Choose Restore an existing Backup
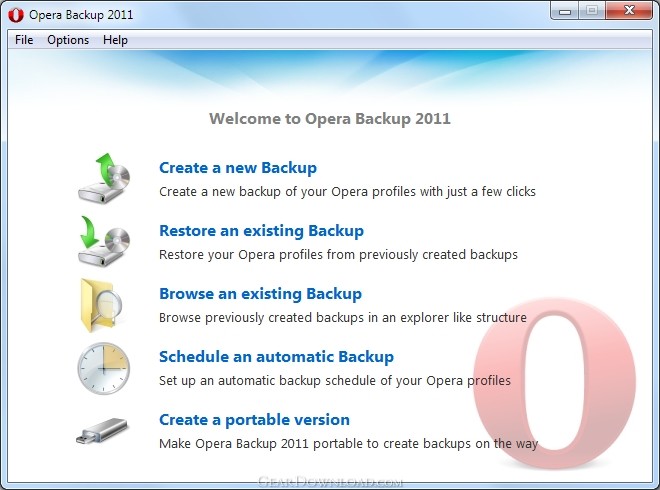The width and height of the screenshot is (660, 490). pyautogui.click(x=261, y=231)
